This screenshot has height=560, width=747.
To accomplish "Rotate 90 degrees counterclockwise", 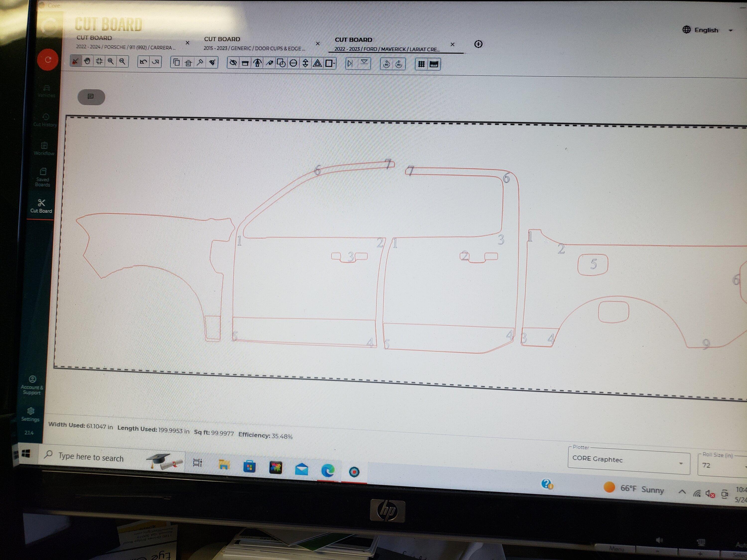I will pos(386,64).
